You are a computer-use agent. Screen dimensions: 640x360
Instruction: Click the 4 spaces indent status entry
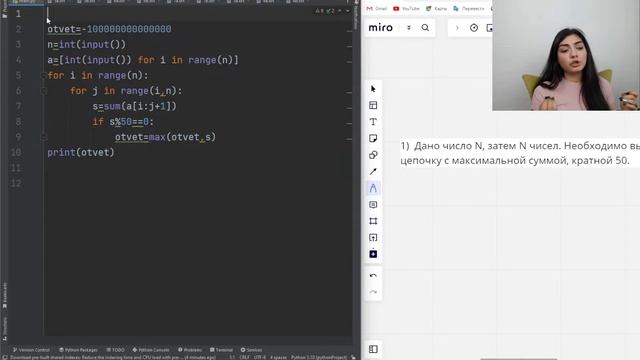pyautogui.click(x=278, y=357)
